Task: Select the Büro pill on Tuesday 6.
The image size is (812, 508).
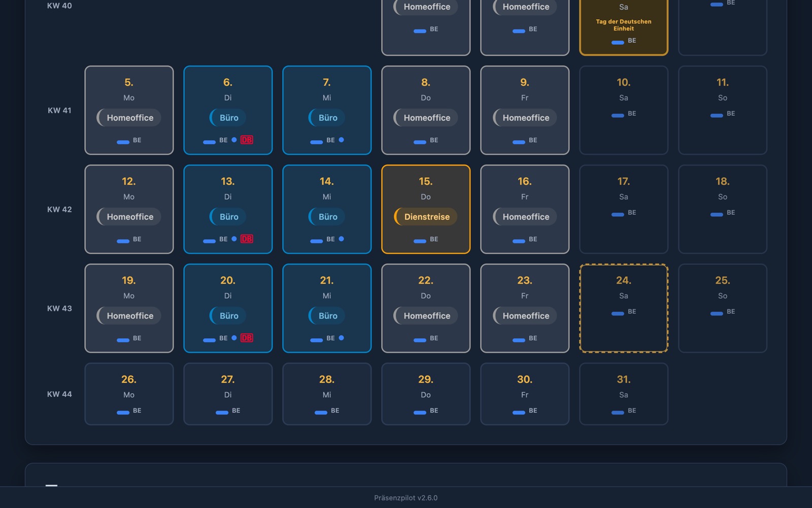Action: coord(228,118)
